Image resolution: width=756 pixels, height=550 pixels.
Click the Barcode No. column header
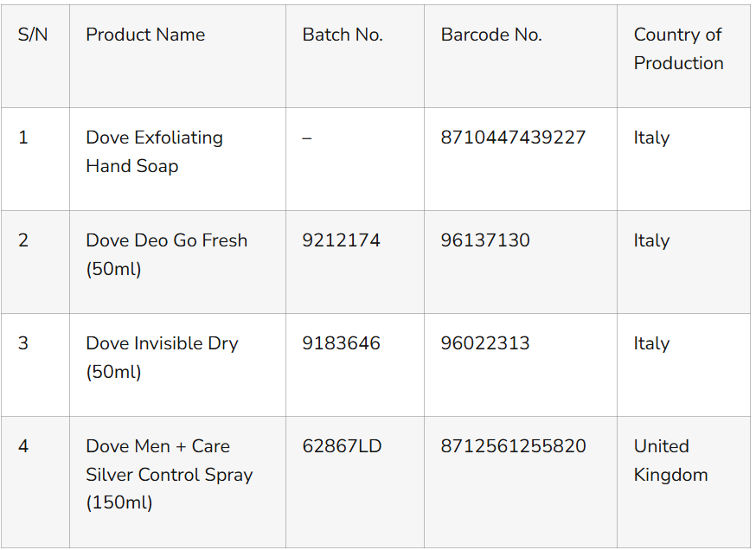point(491,35)
